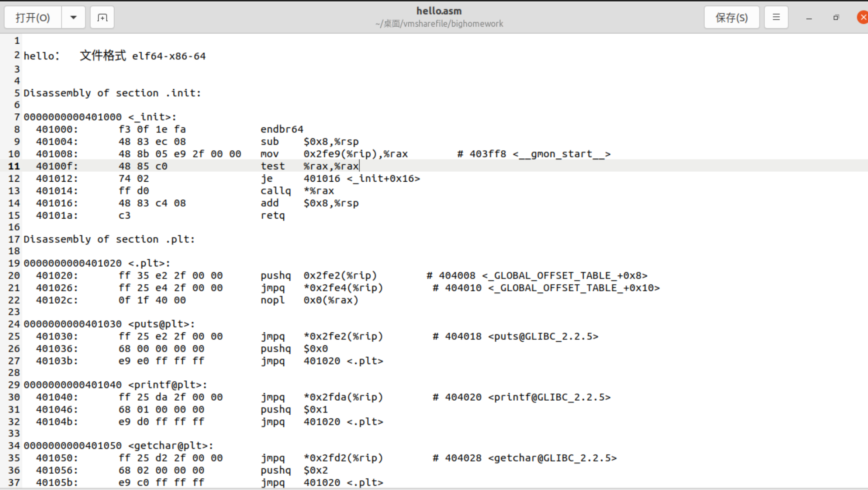Click the new document tab icon
This screenshot has height=490, width=868.
102,17
